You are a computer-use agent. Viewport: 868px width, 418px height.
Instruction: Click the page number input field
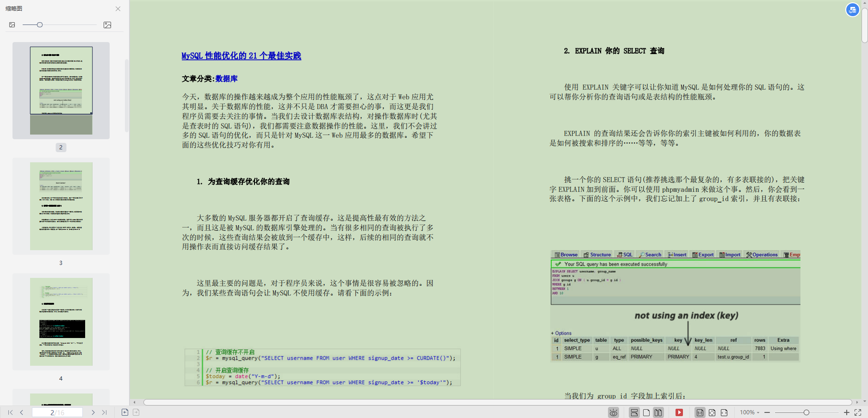pyautogui.click(x=57, y=412)
